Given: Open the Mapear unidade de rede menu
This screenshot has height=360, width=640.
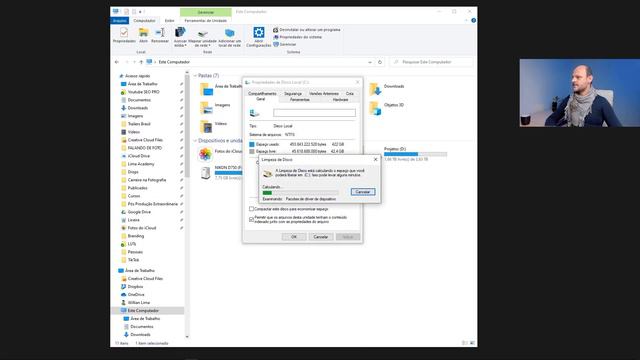Looking at the screenshot, I should pos(202,37).
